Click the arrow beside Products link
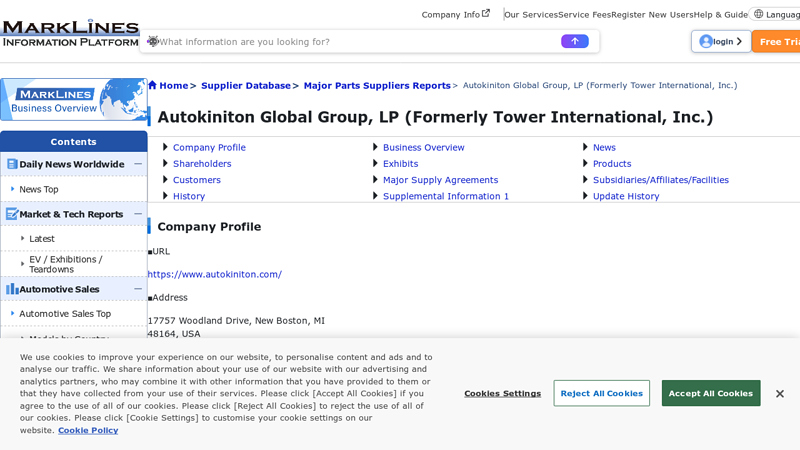Screen dimensions: 800x450 [585, 163]
